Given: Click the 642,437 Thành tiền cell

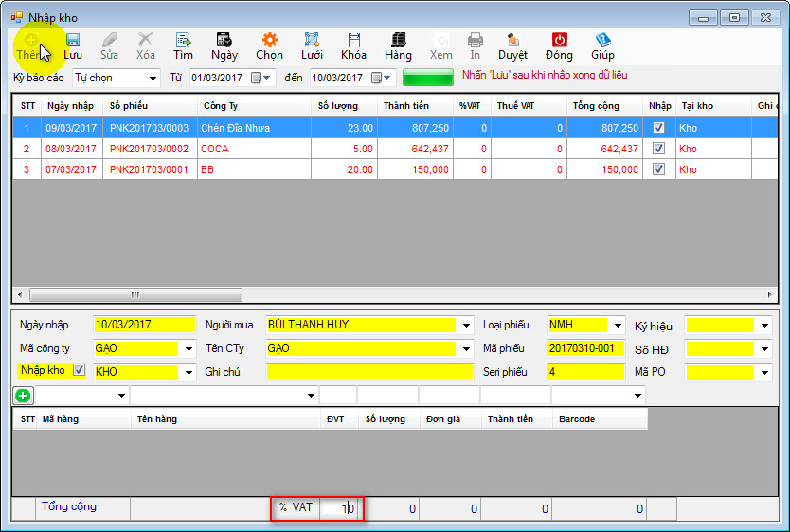Looking at the screenshot, I should (x=415, y=149).
